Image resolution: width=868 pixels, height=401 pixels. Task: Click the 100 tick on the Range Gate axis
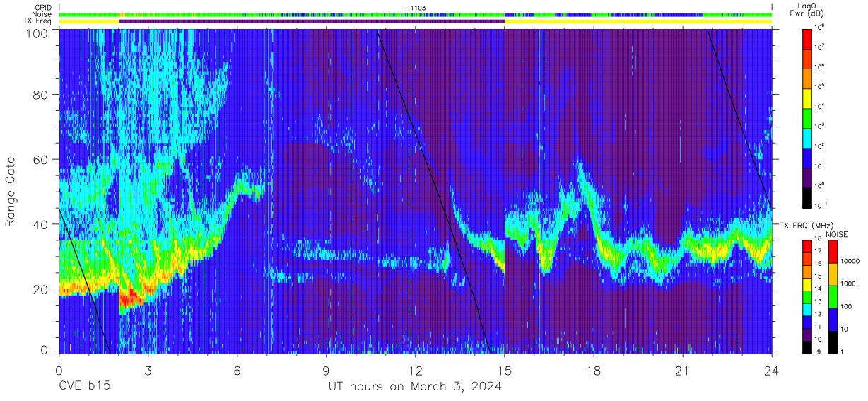pos(38,33)
